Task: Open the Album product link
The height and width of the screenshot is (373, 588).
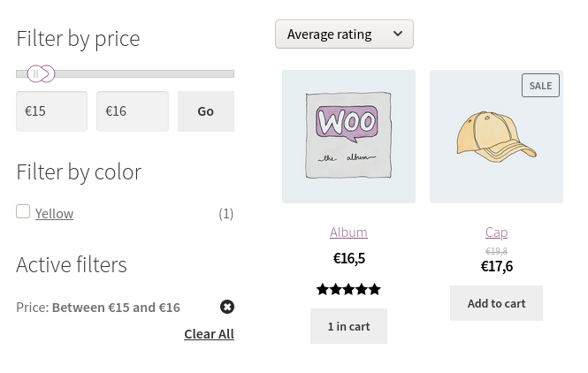Action: (348, 232)
